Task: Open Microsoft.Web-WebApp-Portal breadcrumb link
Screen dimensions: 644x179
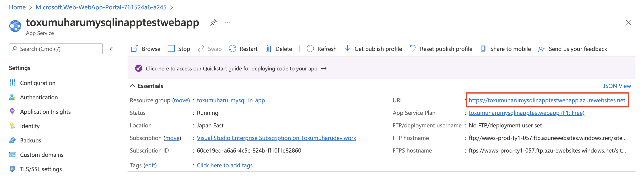Action: (101, 7)
